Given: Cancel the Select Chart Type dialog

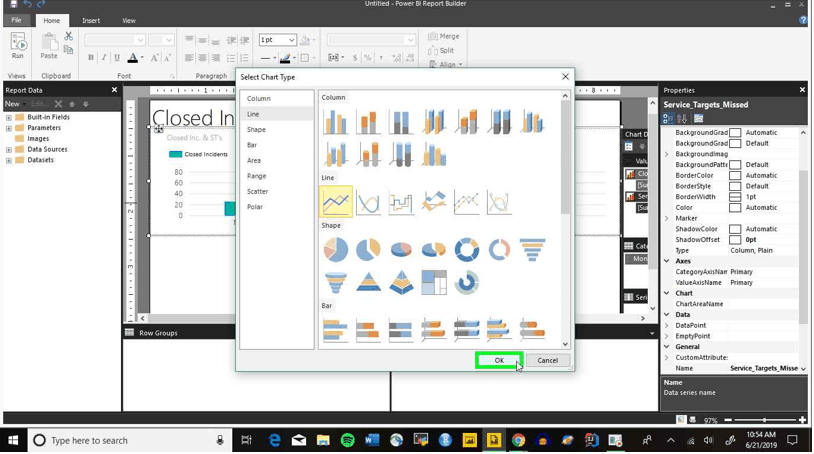Looking at the screenshot, I should (547, 360).
